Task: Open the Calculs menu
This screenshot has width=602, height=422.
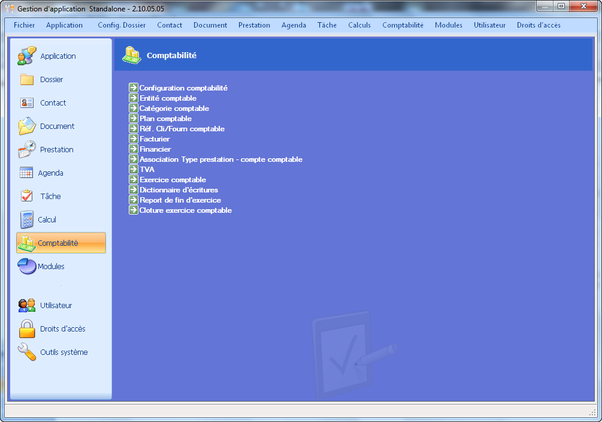Action: (x=359, y=24)
